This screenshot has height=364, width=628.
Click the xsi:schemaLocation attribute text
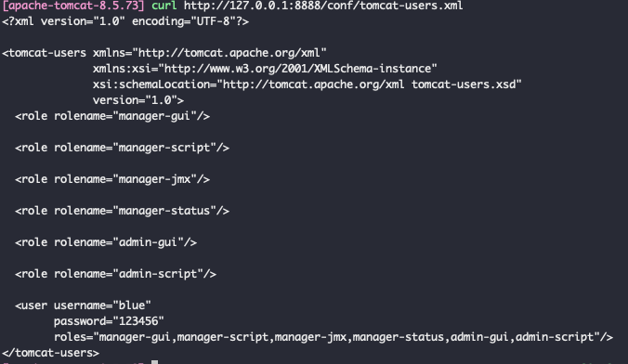click(x=307, y=84)
